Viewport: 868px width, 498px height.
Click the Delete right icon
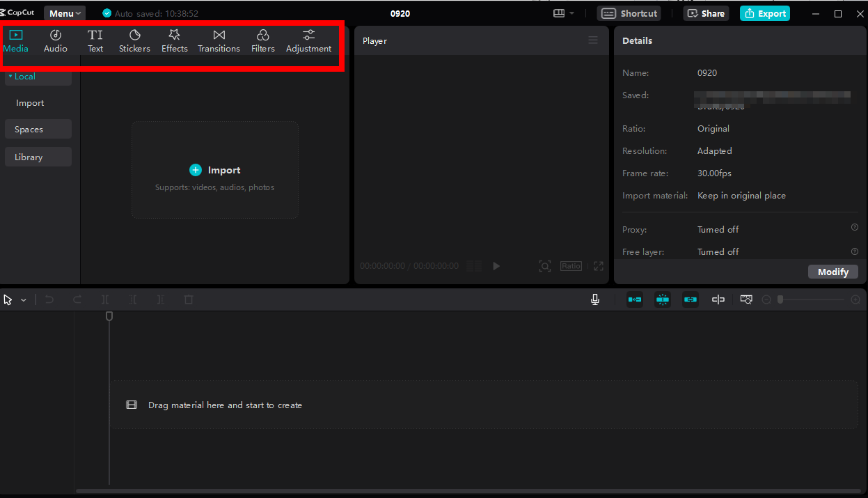tap(161, 299)
